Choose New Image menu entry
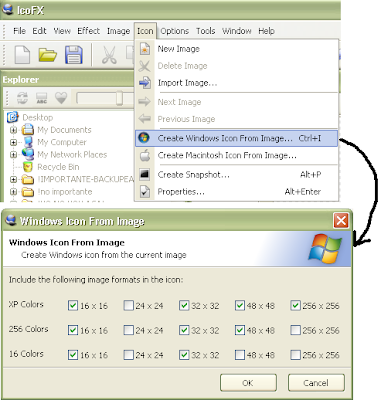 pos(237,49)
